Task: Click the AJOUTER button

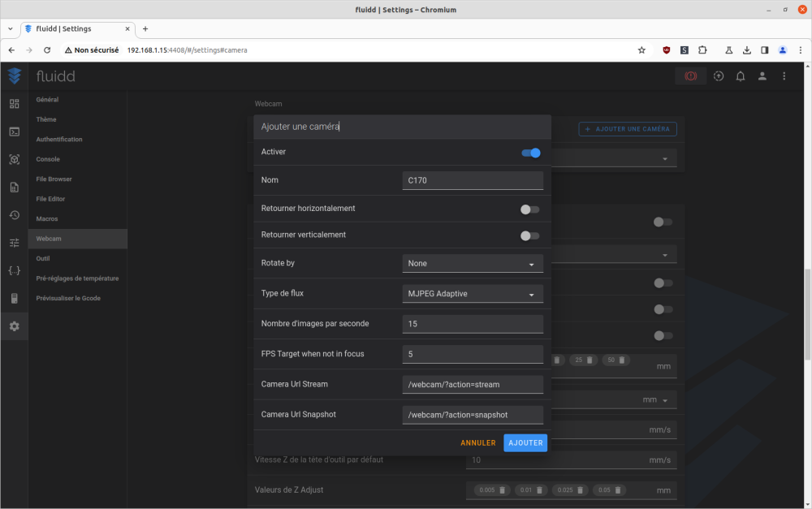Action: point(525,443)
